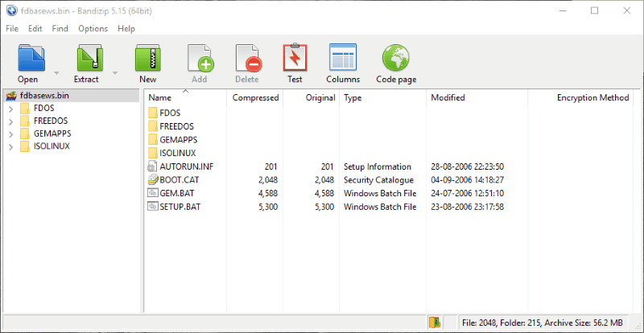This screenshot has width=644, height=333.
Task: Expand the ISOLINUX tree folder
Action: (10, 147)
